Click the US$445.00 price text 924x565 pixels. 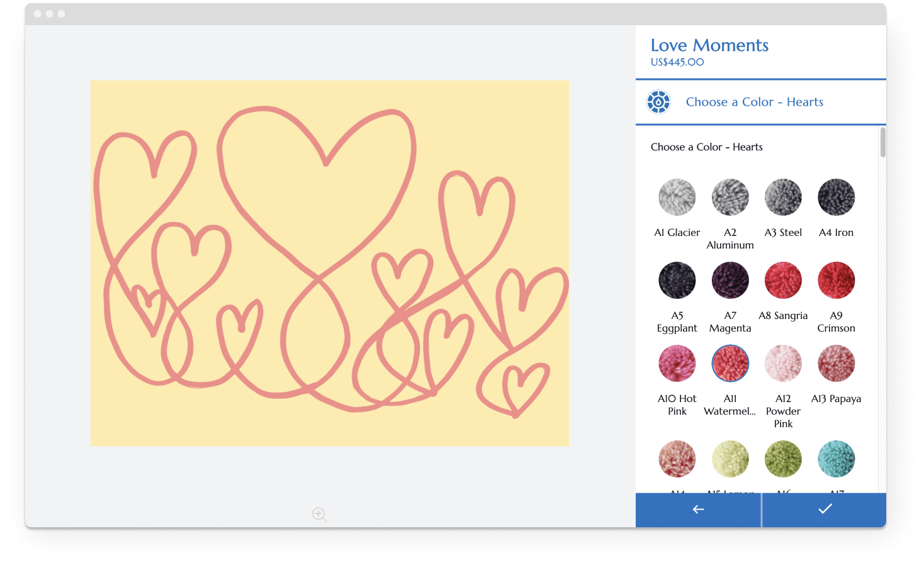click(677, 62)
